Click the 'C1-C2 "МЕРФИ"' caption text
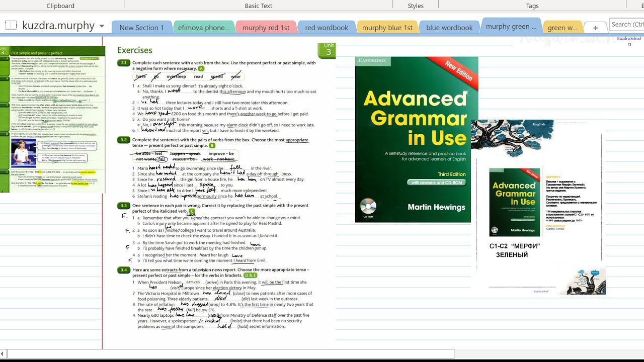The height and width of the screenshot is (362, 644). 514,246
